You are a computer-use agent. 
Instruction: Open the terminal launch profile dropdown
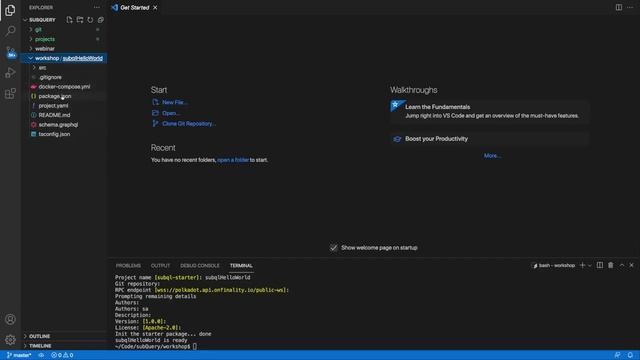(589, 266)
